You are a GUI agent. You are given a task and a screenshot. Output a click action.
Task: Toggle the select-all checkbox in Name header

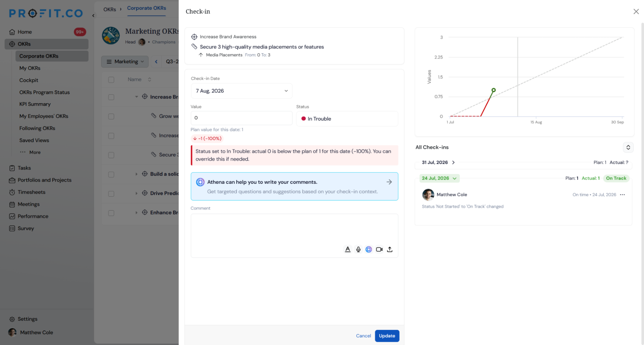coord(111,80)
